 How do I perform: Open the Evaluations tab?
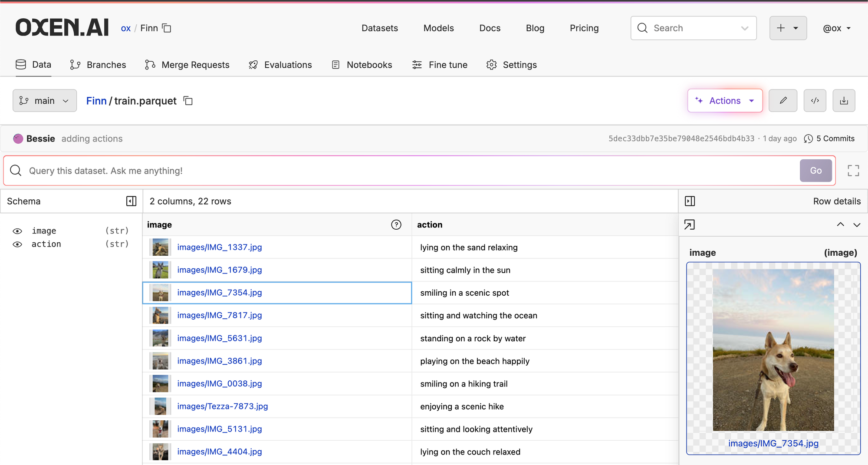tap(280, 65)
